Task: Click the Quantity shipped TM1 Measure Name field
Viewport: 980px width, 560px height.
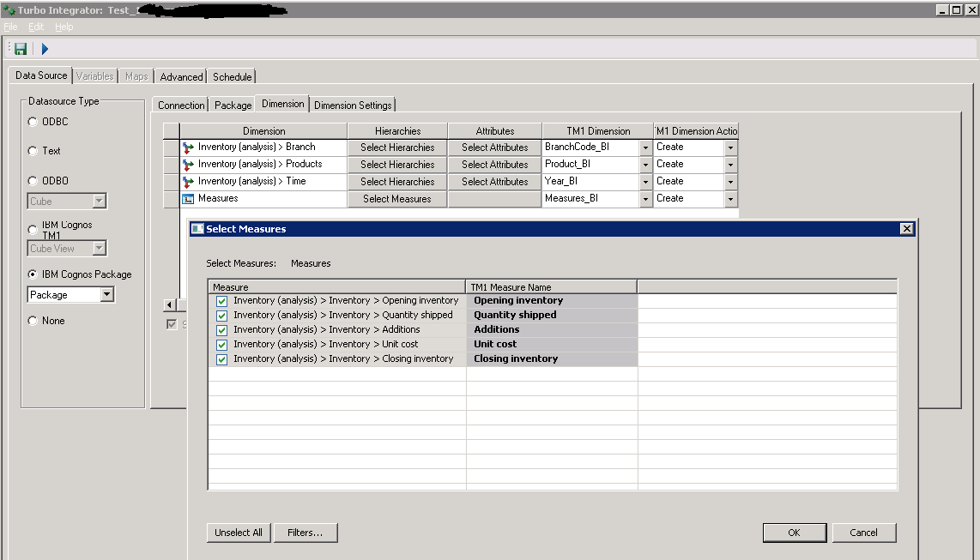Action: (552, 316)
